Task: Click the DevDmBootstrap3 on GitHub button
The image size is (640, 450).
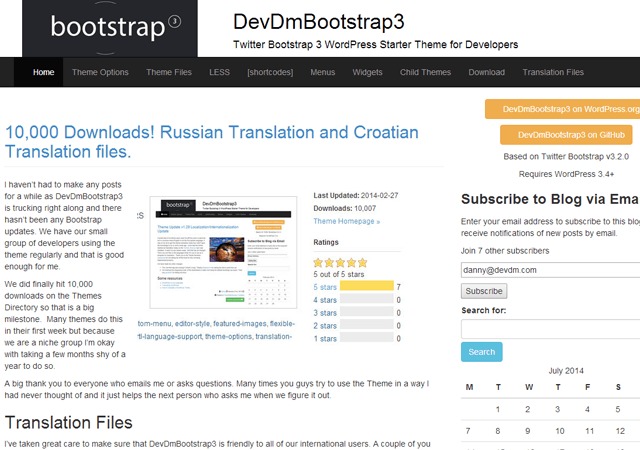Action: (x=566, y=135)
